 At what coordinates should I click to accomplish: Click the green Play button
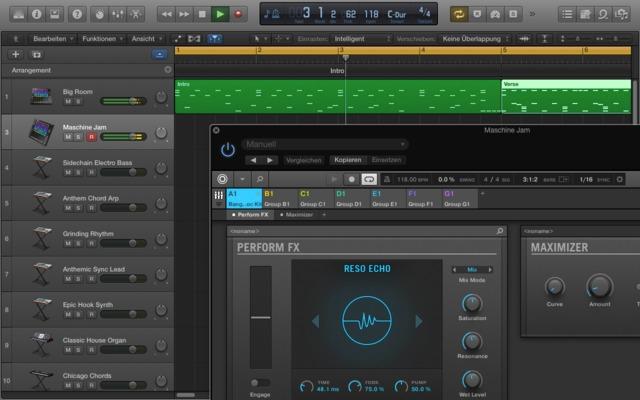(x=220, y=15)
